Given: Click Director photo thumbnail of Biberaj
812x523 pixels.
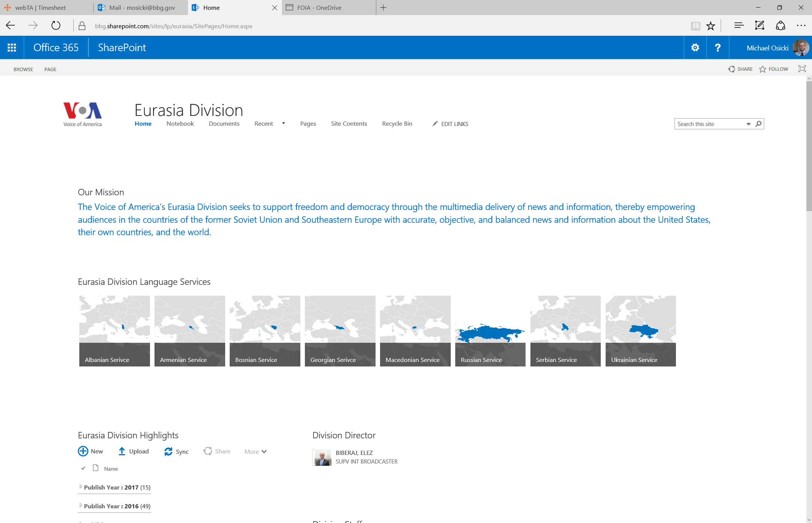Looking at the screenshot, I should (x=322, y=458).
